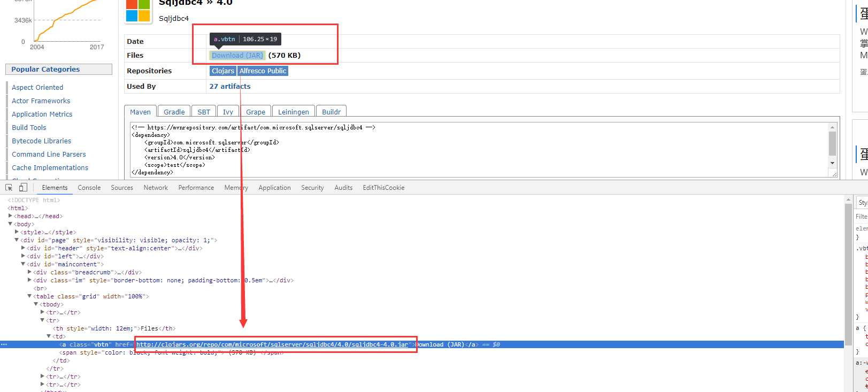The image size is (868, 392).
Task: Open the 27 artifacts link
Action: point(230,86)
